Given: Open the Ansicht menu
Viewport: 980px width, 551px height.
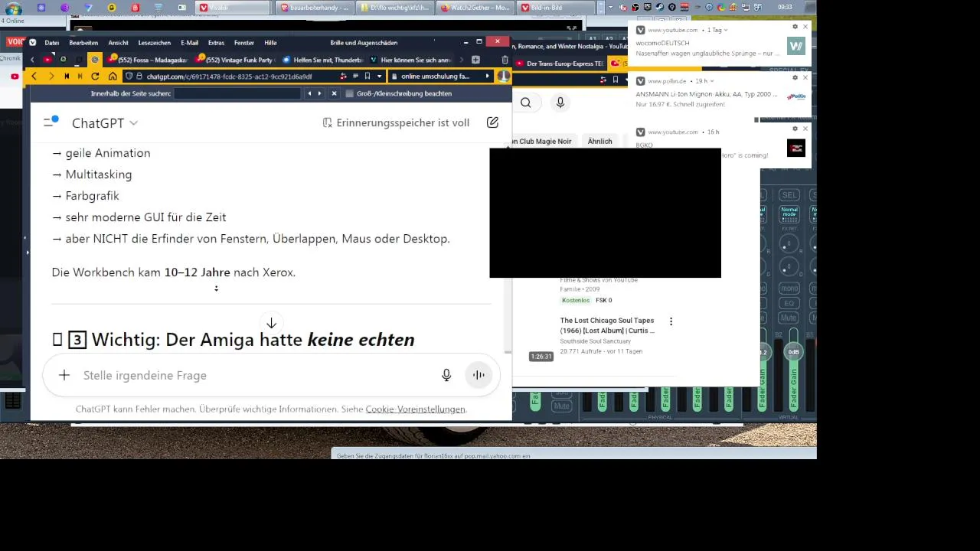Looking at the screenshot, I should 118,43.
